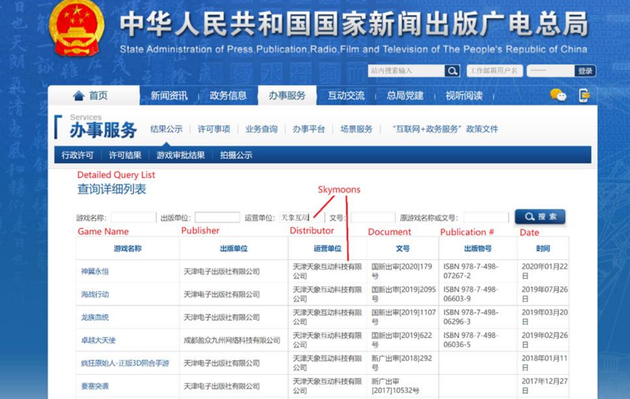Click the 运营单位 field containing 天象互动
The image size is (630, 399).
click(x=302, y=217)
